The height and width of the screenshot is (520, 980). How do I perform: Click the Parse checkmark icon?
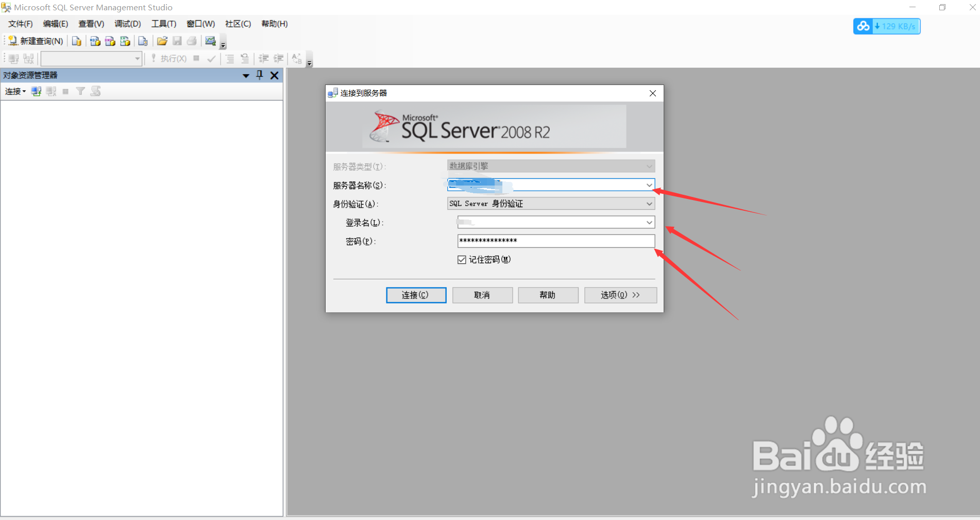tap(211, 59)
